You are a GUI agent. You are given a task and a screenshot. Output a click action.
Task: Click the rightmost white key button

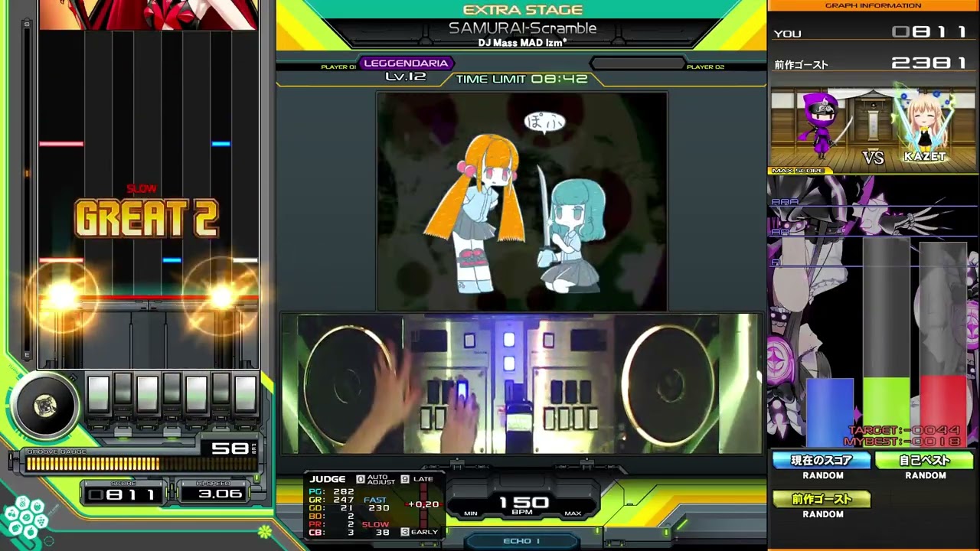(x=245, y=393)
